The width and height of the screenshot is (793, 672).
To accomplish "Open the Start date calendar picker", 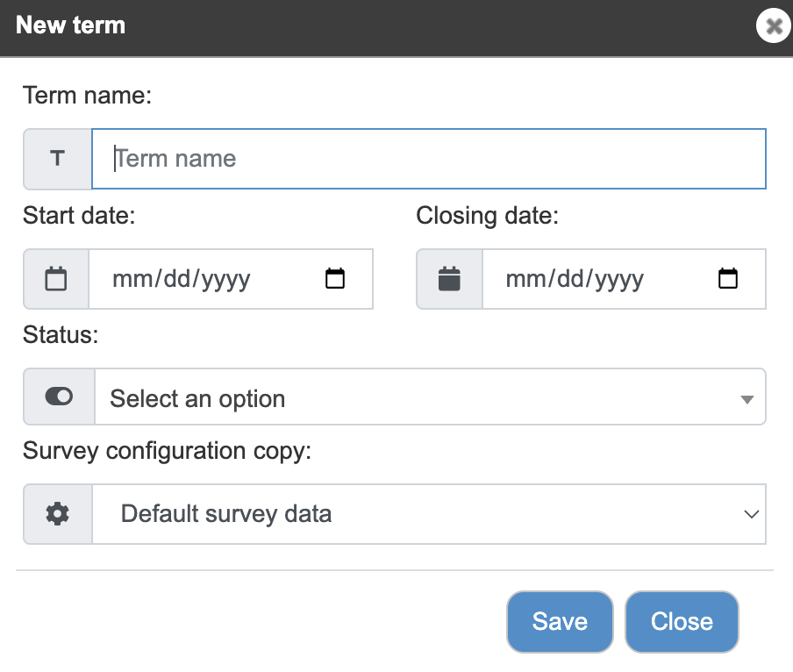I will 335,279.
